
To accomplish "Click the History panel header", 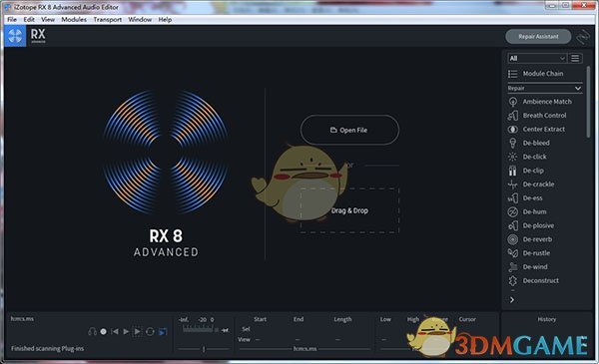I will (x=547, y=319).
